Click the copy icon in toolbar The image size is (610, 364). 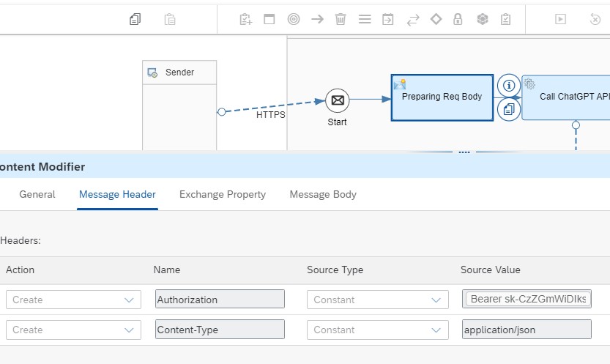[x=135, y=20]
